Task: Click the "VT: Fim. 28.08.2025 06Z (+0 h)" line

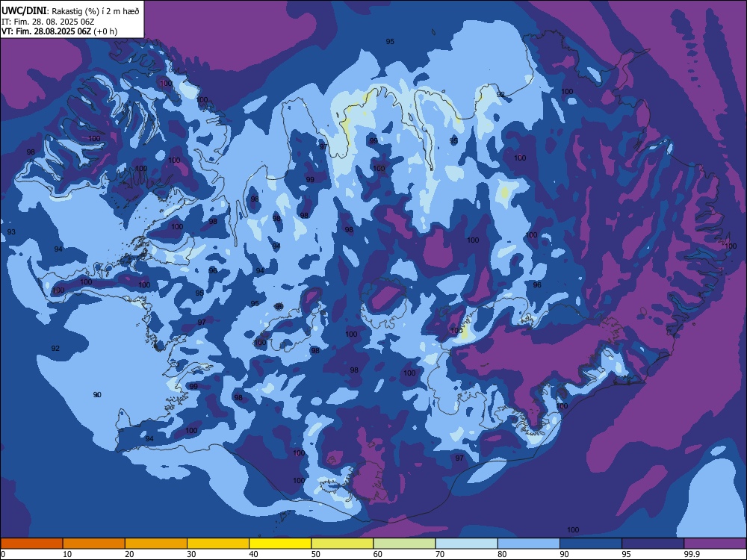Action: click(x=59, y=31)
